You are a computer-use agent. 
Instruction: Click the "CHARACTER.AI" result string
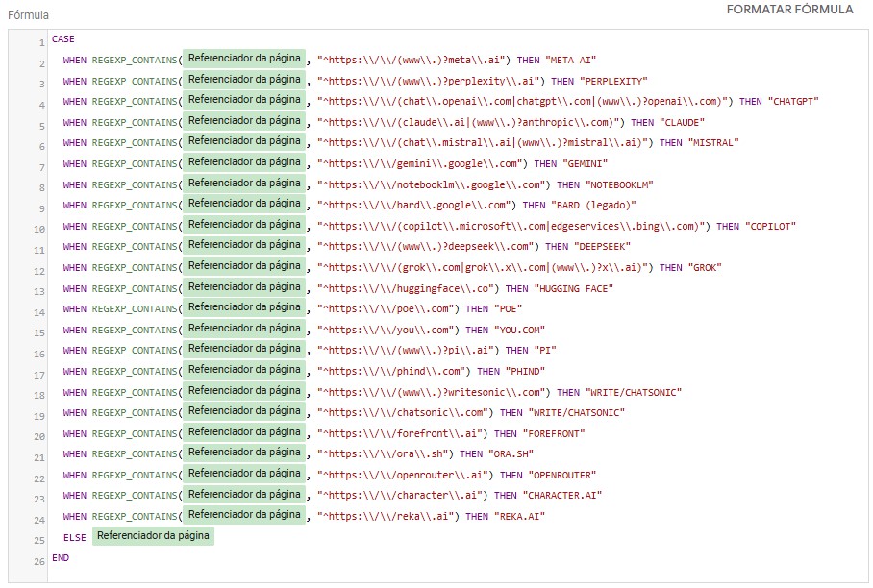562,495
